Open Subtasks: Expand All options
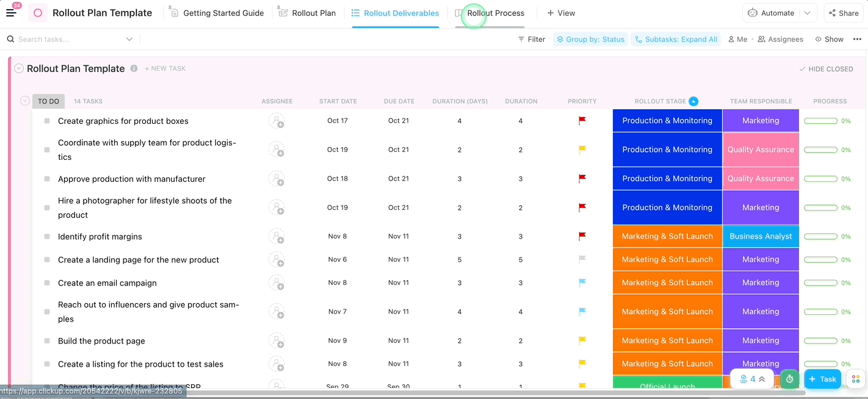Viewport: 868px width, 399px height. coord(676,39)
